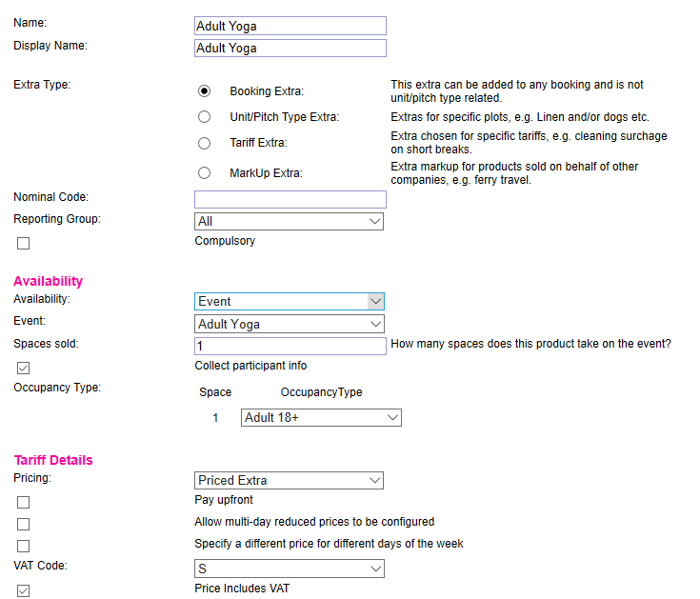Image resolution: width=700 pixels, height=599 pixels.
Task: Toggle Collect participant info checkbox
Action: pyautogui.click(x=23, y=368)
